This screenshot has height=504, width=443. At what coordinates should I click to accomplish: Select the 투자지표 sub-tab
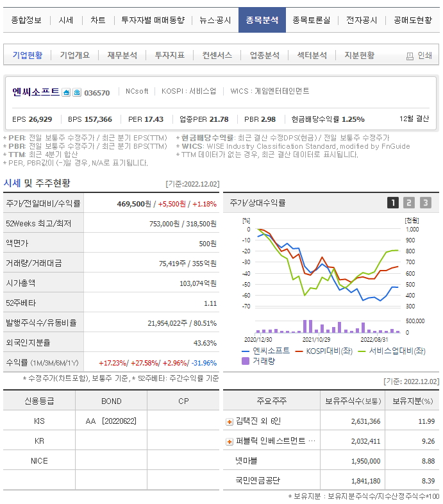click(x=170, y=55)
